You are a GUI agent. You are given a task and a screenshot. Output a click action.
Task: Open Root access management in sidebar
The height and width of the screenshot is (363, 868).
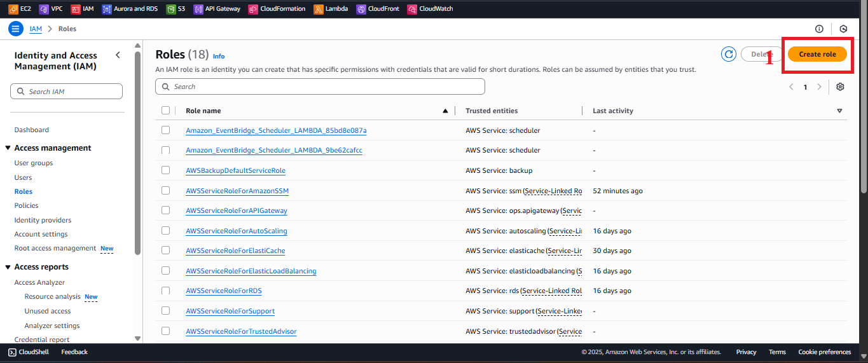point(55,249)
